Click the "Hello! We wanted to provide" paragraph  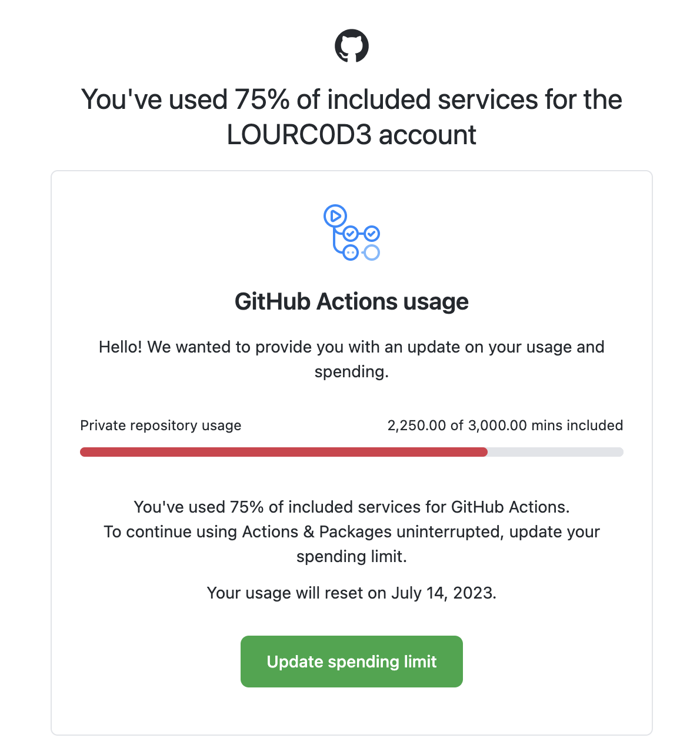352,347
